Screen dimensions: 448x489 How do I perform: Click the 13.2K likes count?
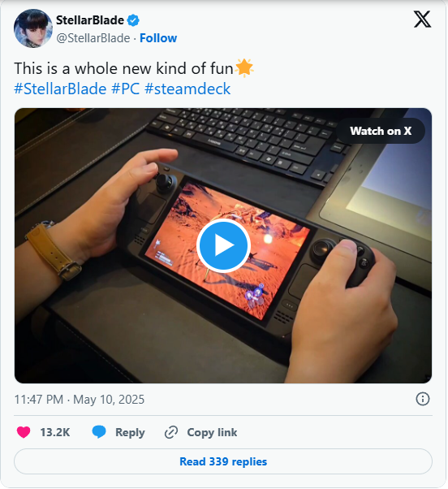(x=55, y=433)
